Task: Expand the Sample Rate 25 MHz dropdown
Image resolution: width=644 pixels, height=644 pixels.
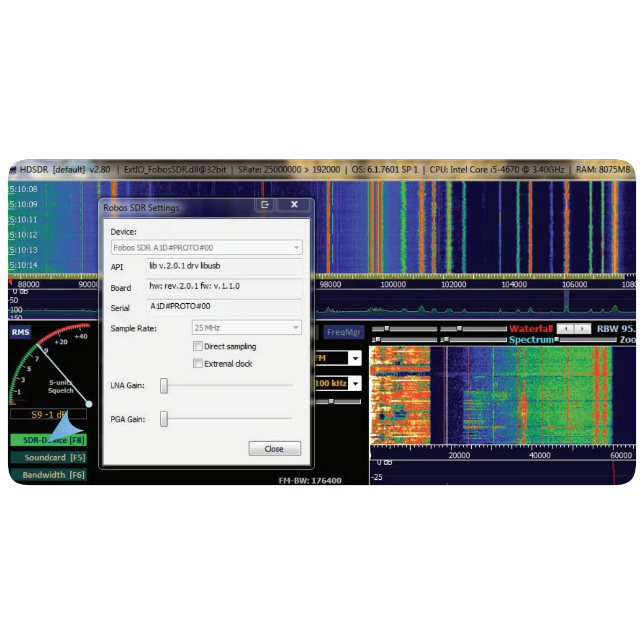Action: click(x=295, y=328)
